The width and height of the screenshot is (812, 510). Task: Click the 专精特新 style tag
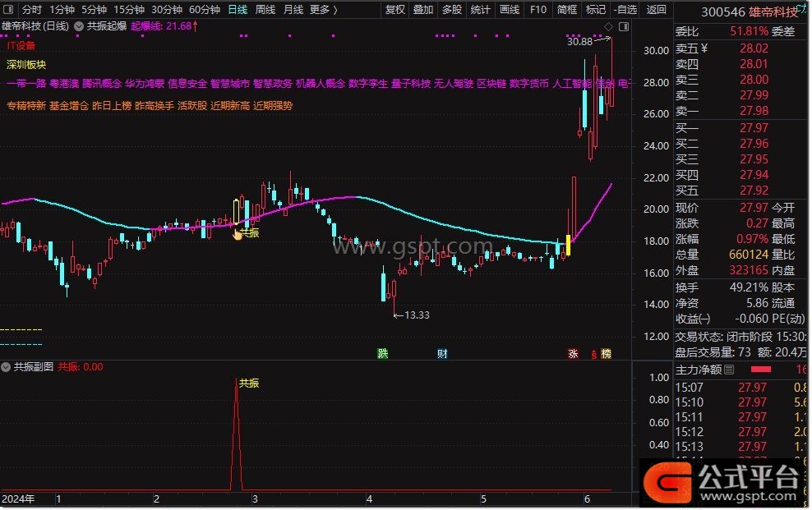(26, 105)
